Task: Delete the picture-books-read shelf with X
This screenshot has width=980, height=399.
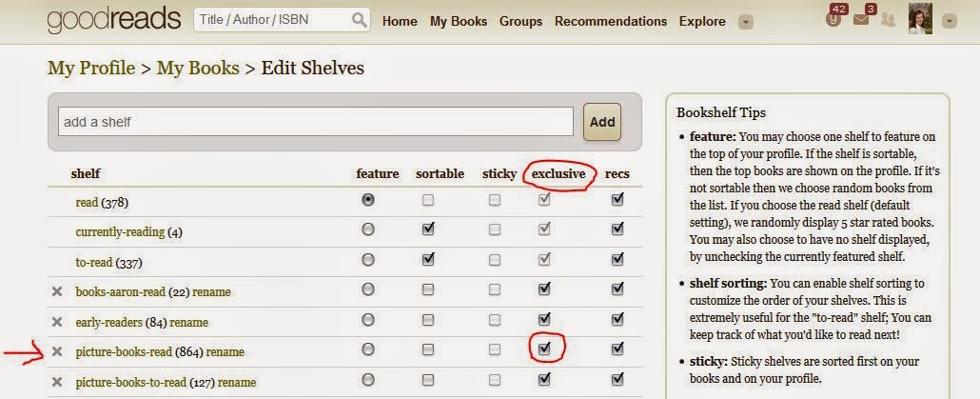Action: (x=56, y=351)
